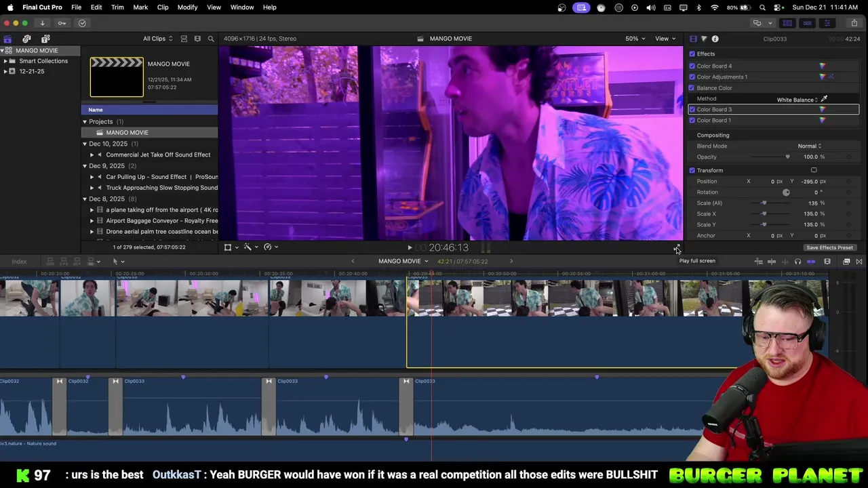This screenshot has width=868, height=488.
Task: Collapse the Dec 10, 2025 group
Action: pos(85,144)
